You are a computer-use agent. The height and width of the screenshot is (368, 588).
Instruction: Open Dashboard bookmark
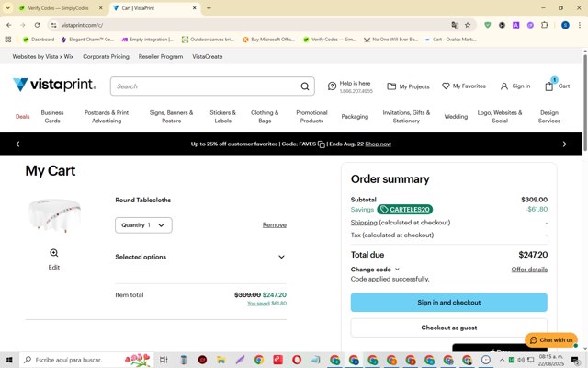click(39, 39)
